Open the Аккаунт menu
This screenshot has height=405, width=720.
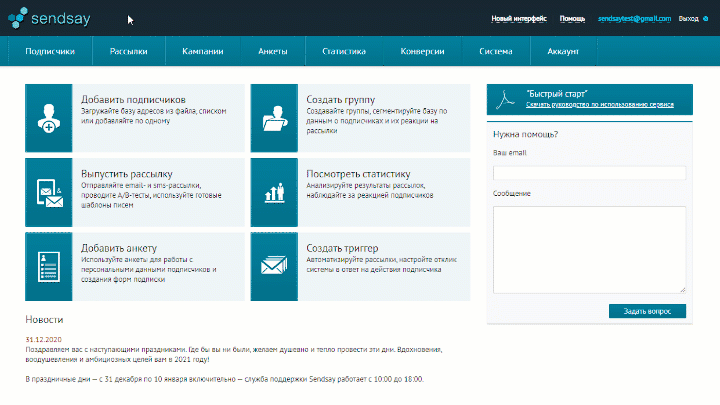coord(562,51)
